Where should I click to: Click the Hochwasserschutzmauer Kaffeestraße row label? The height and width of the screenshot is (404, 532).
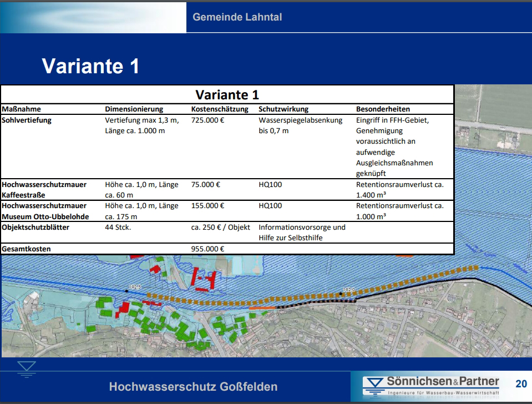pyautogui.click(x=44, y=190)
